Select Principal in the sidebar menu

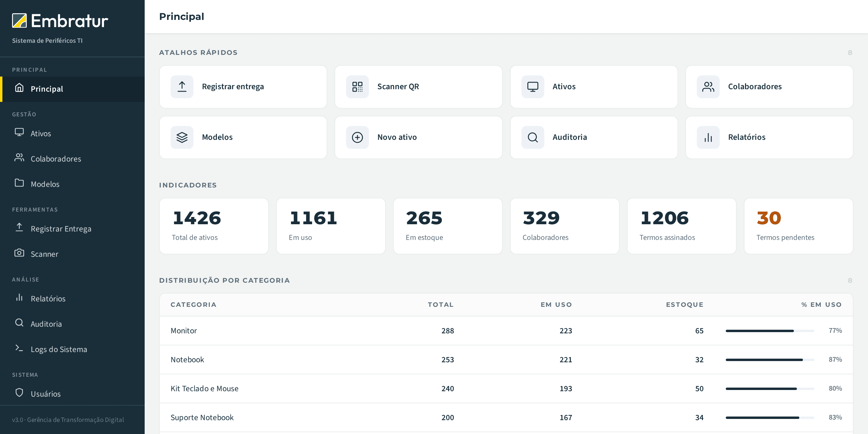coord(72,89)
